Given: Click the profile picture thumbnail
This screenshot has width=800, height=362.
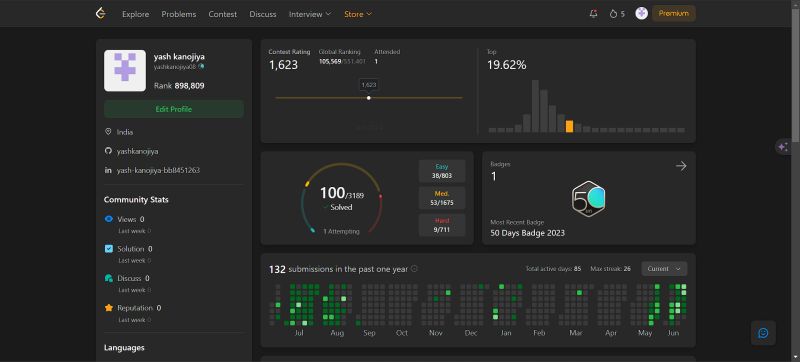Looking at the screenshot, I should 125,70.
